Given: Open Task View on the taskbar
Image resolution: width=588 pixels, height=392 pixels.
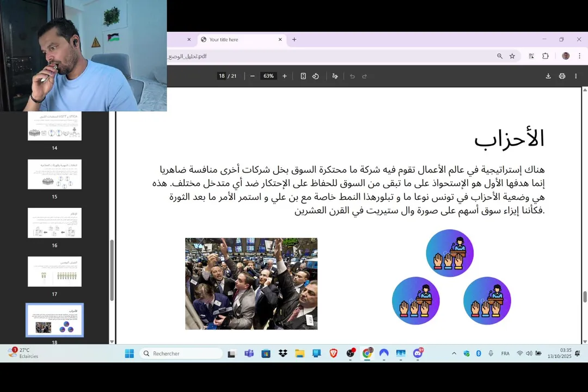Looking at the screenshot, I should 231,353.
